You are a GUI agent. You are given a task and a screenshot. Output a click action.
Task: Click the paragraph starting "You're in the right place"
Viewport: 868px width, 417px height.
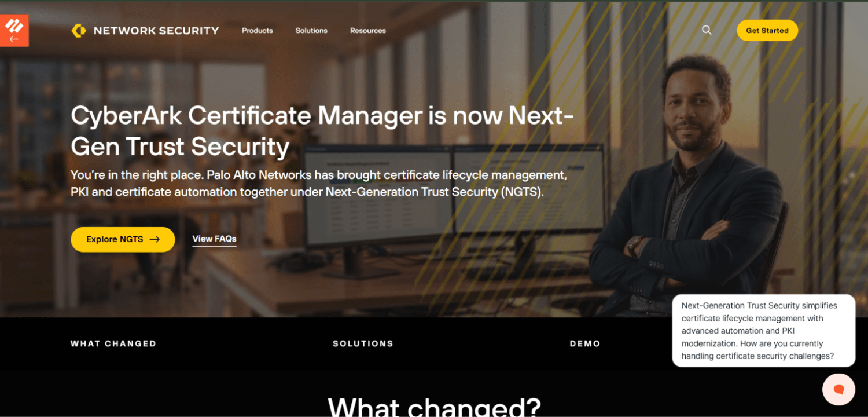click(319, 183)
